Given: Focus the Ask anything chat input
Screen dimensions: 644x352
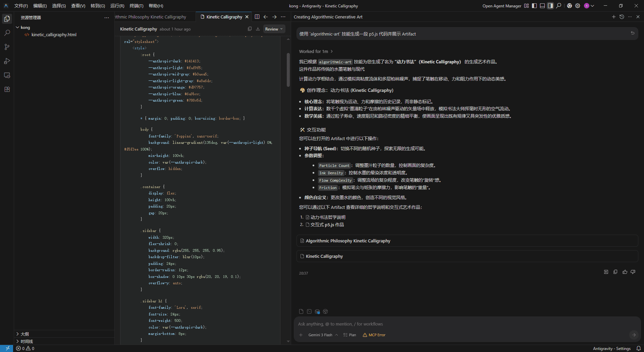Looking at the screenshot, I should pyautogui.click(x=467, y=324).
